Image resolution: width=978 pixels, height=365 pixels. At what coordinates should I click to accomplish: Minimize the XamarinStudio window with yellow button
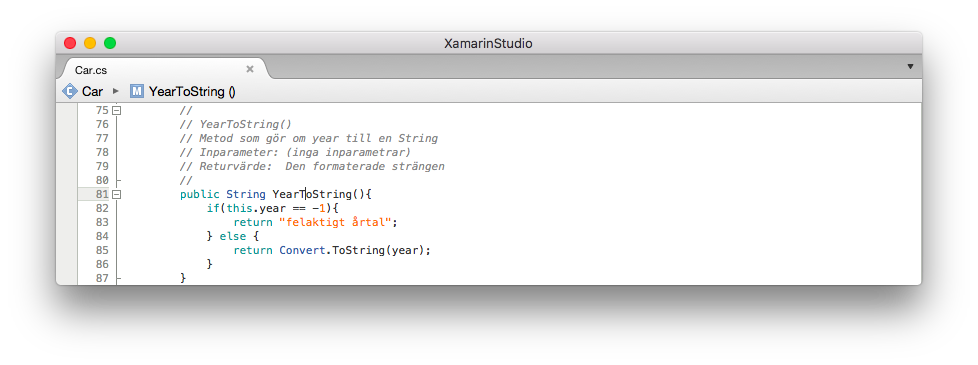tap(90, 43)
